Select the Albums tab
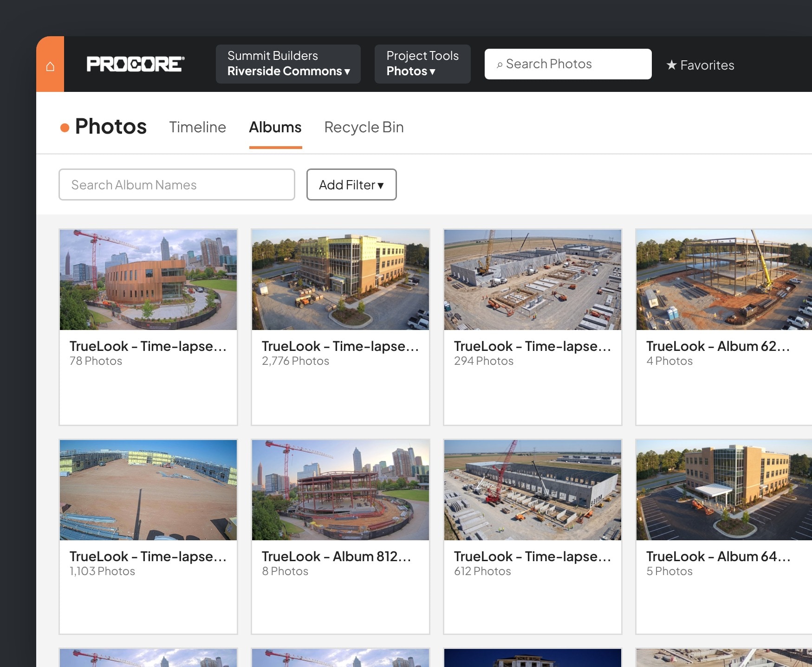Viewport: 812px width, 667px height. [x=275, y=127]
